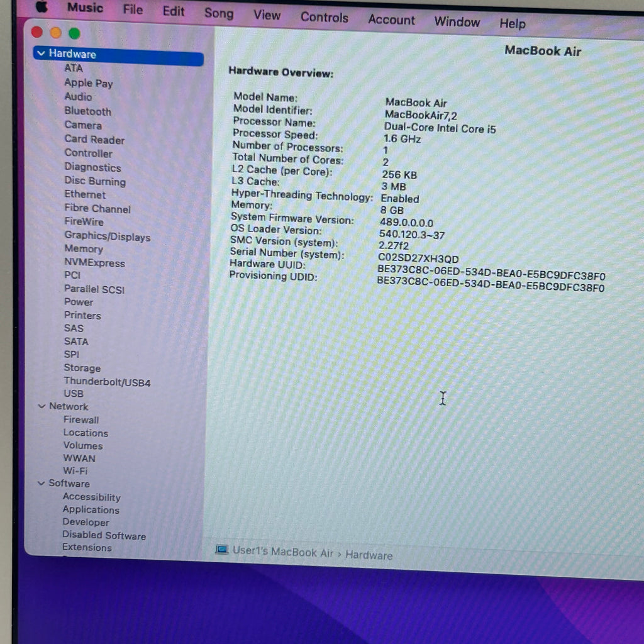Image resolution: width=644 pixels, height=644 pixels.
Task: Open the Window menu
Action: pyautogui.click(x=457, y=21)
